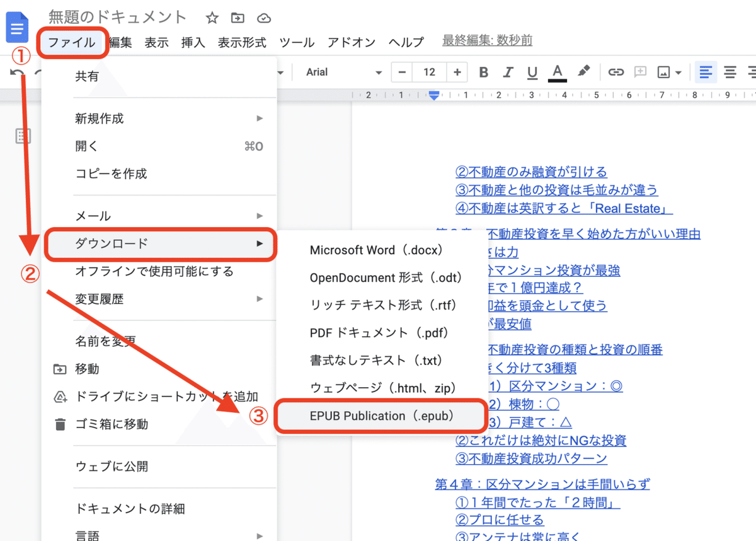This screenshot has height=541, width=756.
Task: Toggle bold formatting
Action: click(484, 73)
